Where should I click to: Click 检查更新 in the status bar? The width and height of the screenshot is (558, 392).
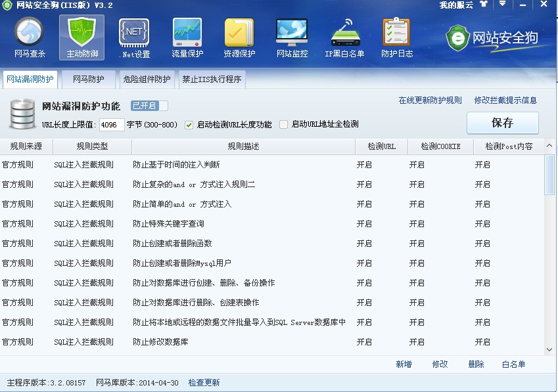[x=204, y=383]
